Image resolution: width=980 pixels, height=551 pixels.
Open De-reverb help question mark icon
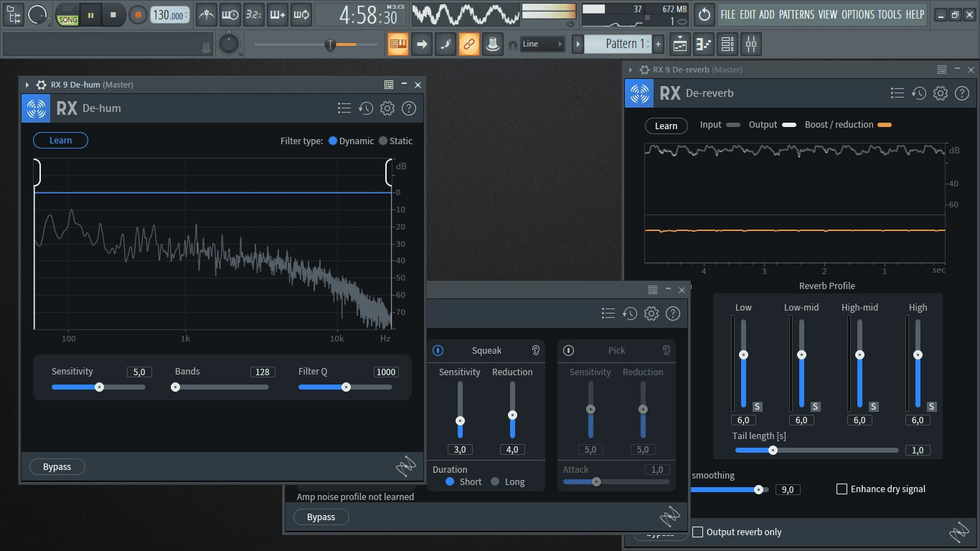point(962,93)
